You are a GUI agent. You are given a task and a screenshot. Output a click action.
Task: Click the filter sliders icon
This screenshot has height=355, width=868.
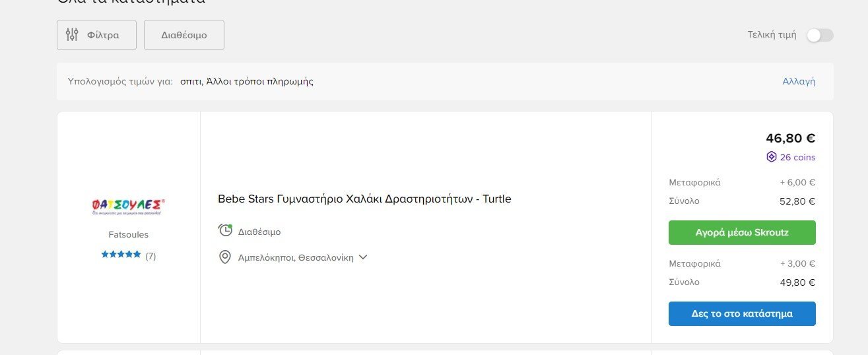tap(72, 35)
